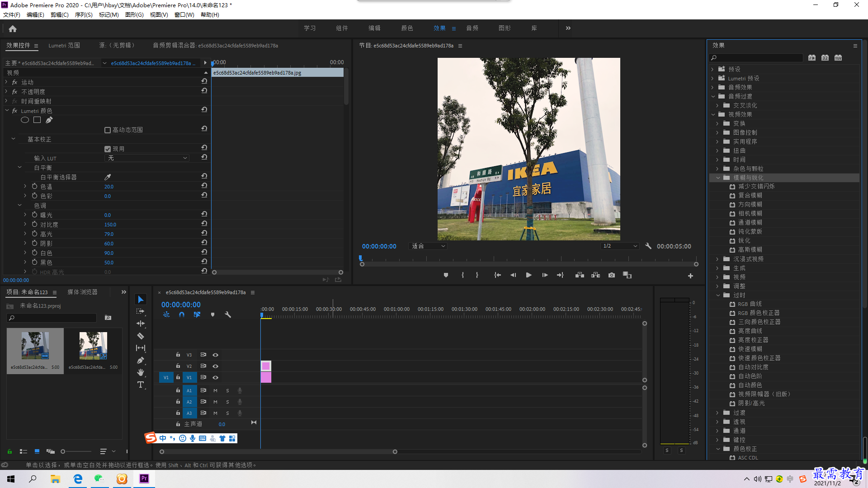Screen dimensions: 868x488
Task: Play the program monitor
Action: tap(528, 275)
